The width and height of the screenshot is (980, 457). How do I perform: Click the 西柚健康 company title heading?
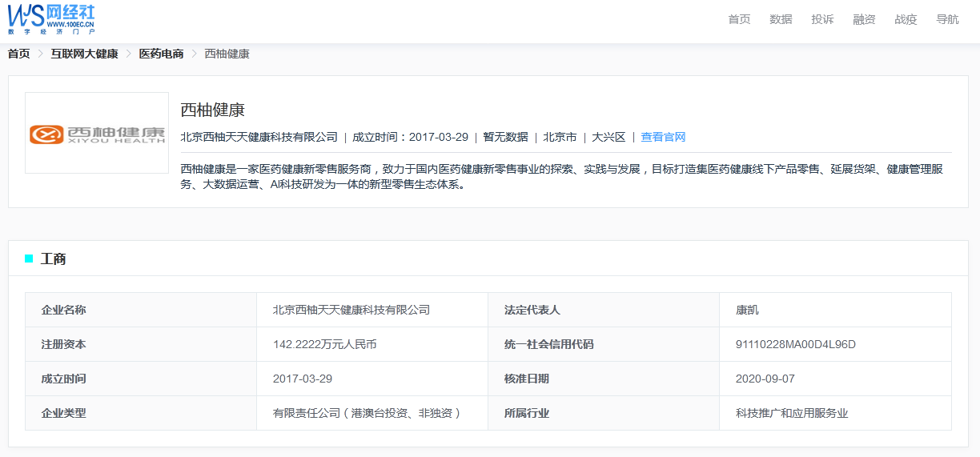(x=213, y=110)
